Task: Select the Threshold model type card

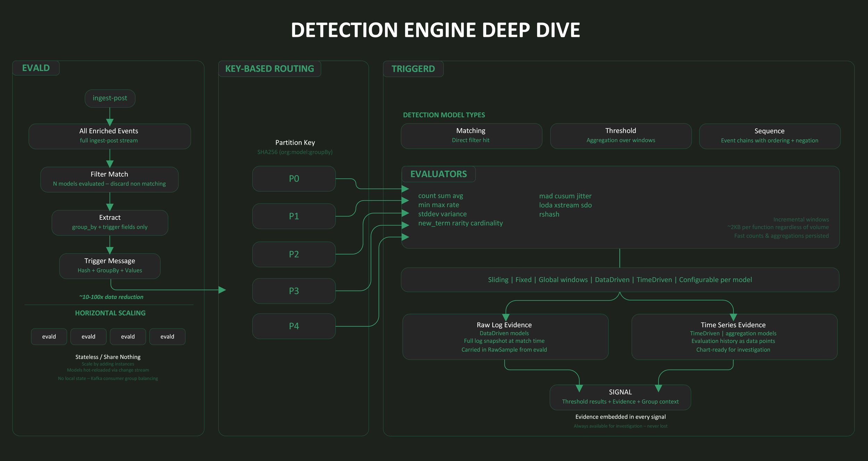Action: [x=621, y=136]
